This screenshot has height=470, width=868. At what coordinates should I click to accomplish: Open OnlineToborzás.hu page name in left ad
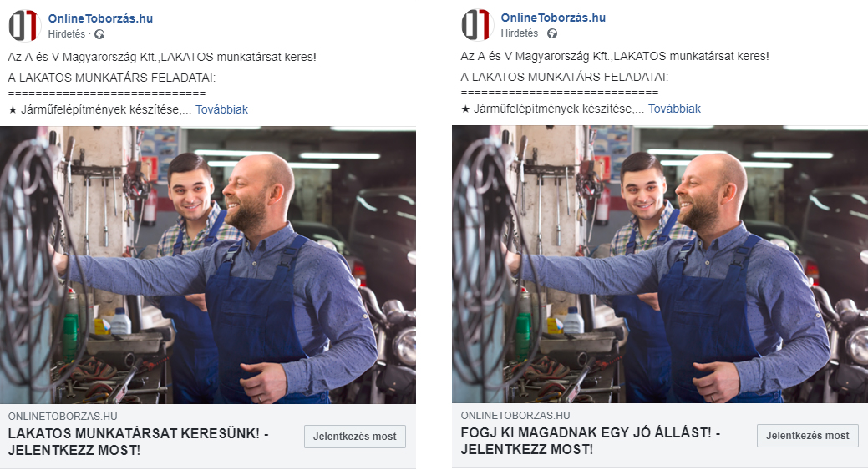coord(100,18)
